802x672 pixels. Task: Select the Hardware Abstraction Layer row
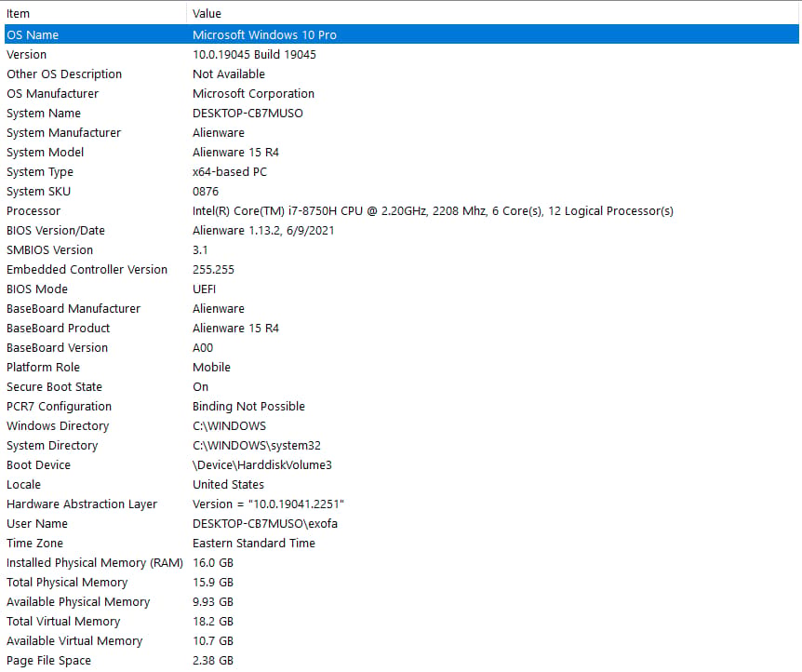click(x=402, y=504)
